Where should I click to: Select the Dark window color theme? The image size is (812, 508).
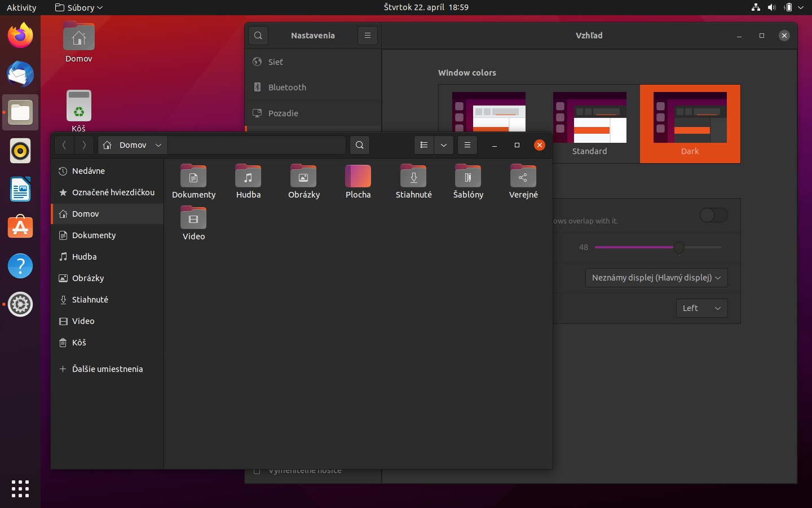click(690, 124)
